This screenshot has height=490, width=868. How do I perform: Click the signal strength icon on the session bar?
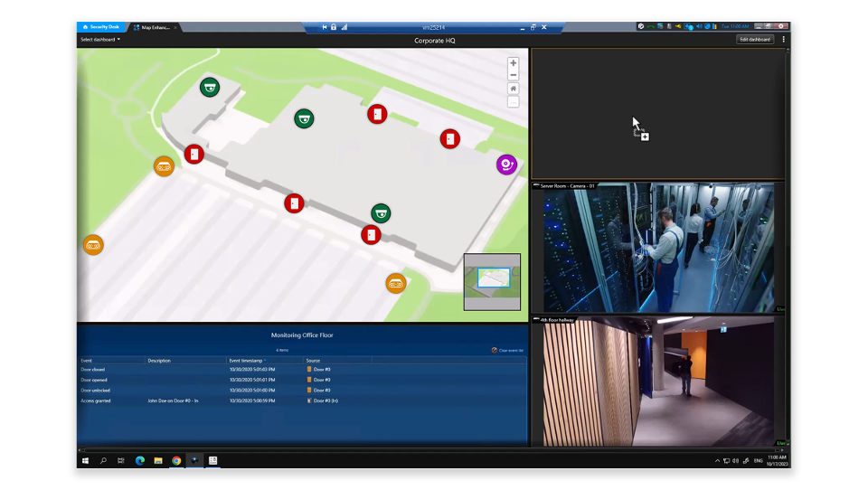(344, 27)
